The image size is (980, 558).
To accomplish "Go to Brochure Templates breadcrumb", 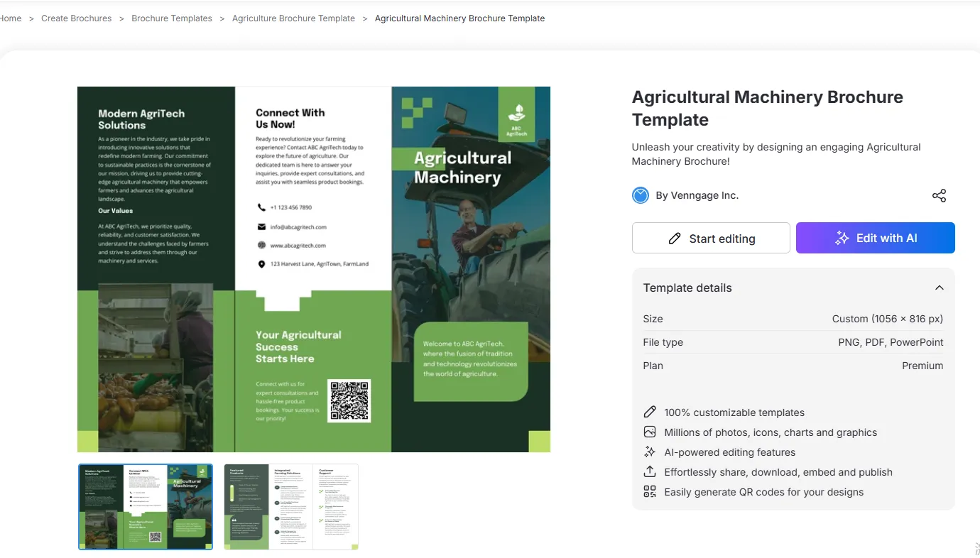I will pos(171,18).
